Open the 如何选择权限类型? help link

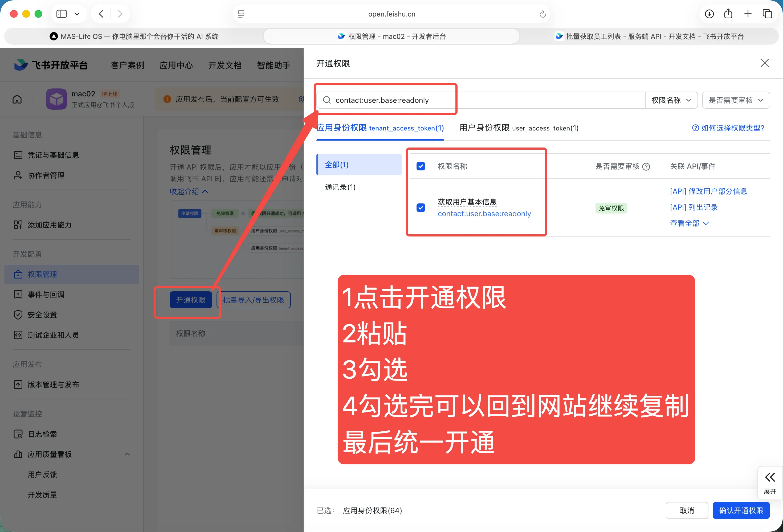[728, 128]
